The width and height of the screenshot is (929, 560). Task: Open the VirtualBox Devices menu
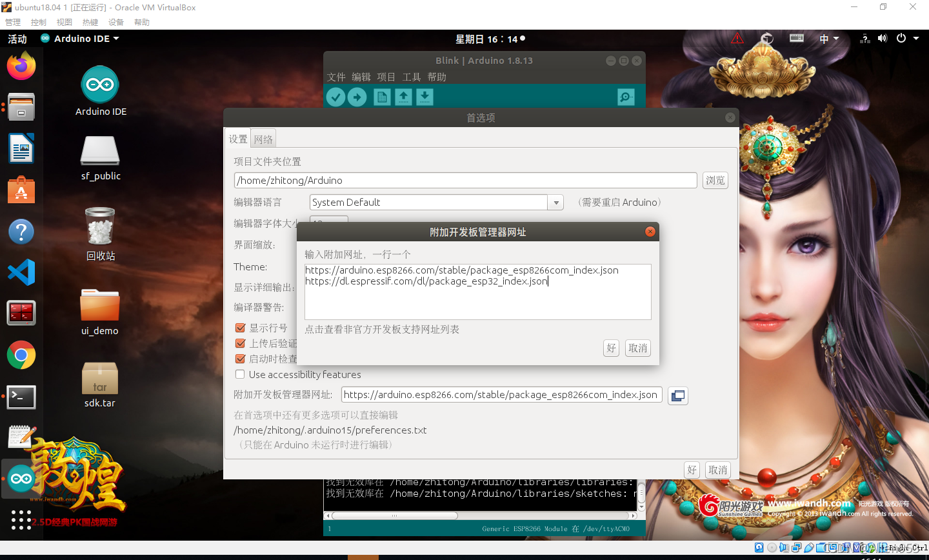point(116,22)
